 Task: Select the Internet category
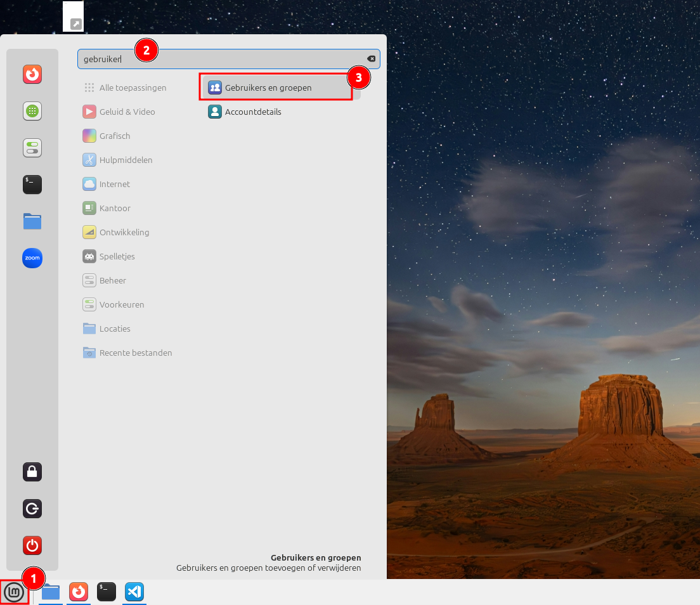pyautogui.click(x=115, y=184)
